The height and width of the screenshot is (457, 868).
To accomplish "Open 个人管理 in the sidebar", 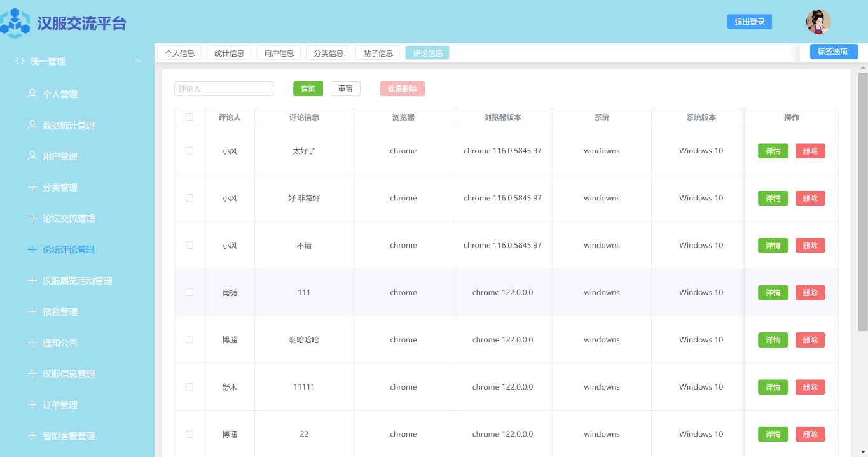I will click(x=77, y=94).
